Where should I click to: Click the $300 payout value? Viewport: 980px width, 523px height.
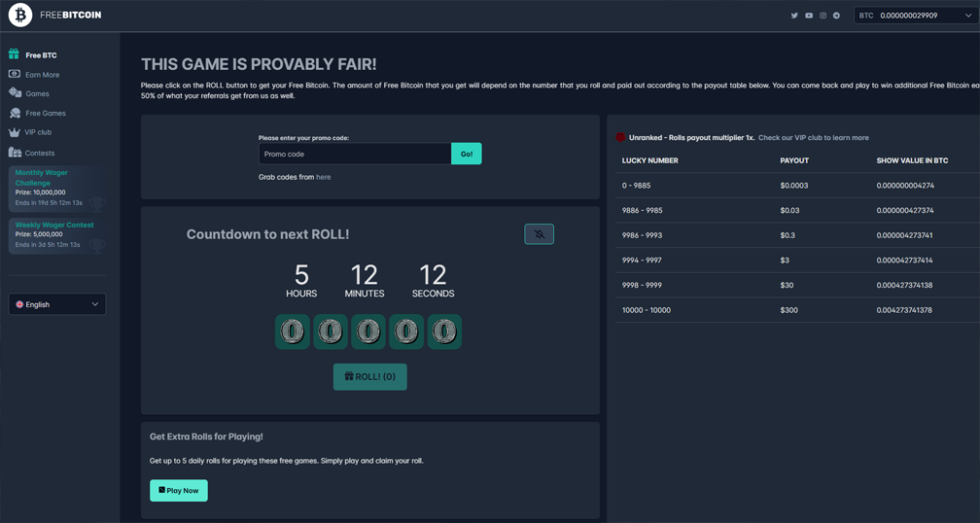(x=788, y=310)
